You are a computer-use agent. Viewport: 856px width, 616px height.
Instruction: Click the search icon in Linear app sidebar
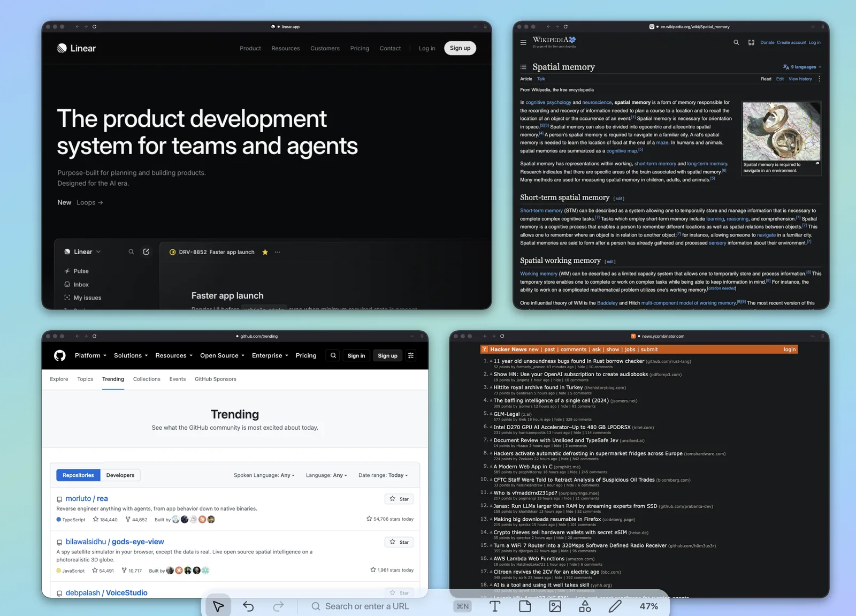coord(131,252)
